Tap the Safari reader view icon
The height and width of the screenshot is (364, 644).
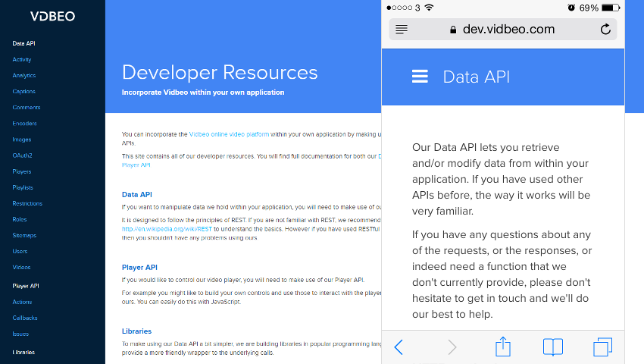click(x=402, y=30)
